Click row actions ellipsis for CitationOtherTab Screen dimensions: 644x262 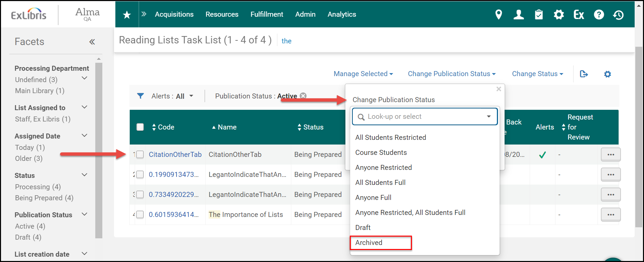pos(611,155)
